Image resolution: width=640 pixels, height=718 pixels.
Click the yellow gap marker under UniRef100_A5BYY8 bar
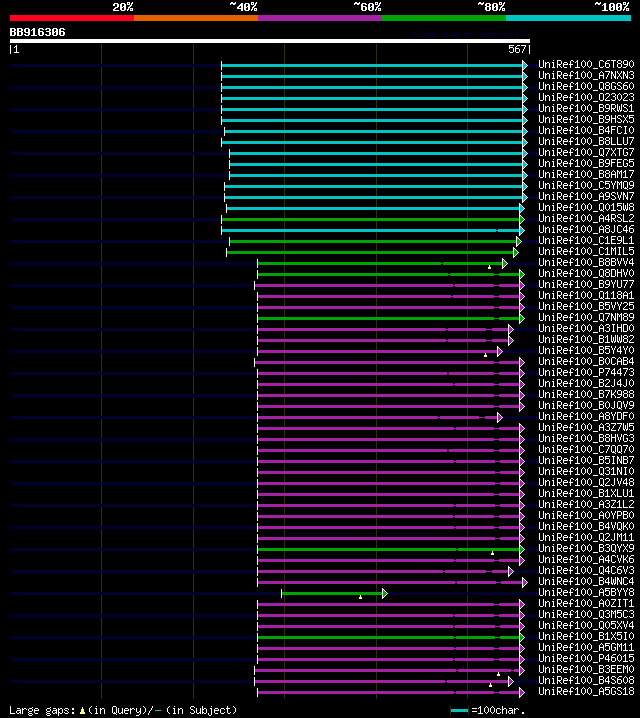361,597
